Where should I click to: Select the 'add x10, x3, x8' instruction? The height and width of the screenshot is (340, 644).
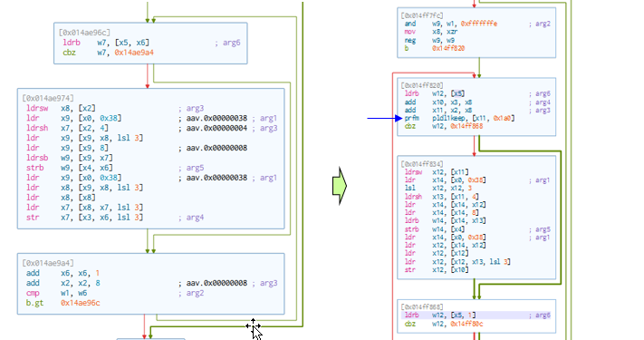pyautogui.click(x=438, y=102)
